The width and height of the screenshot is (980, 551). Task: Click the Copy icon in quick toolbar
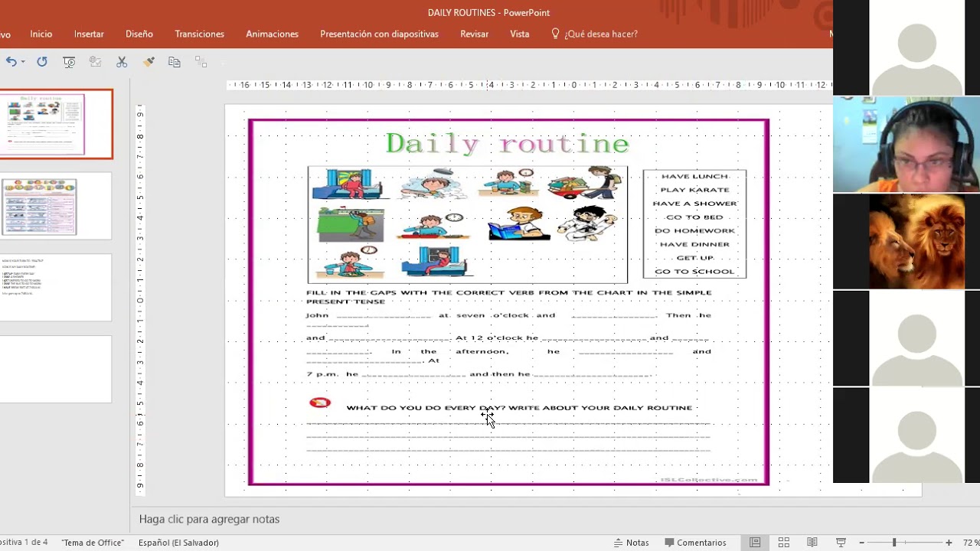(175, 62)
